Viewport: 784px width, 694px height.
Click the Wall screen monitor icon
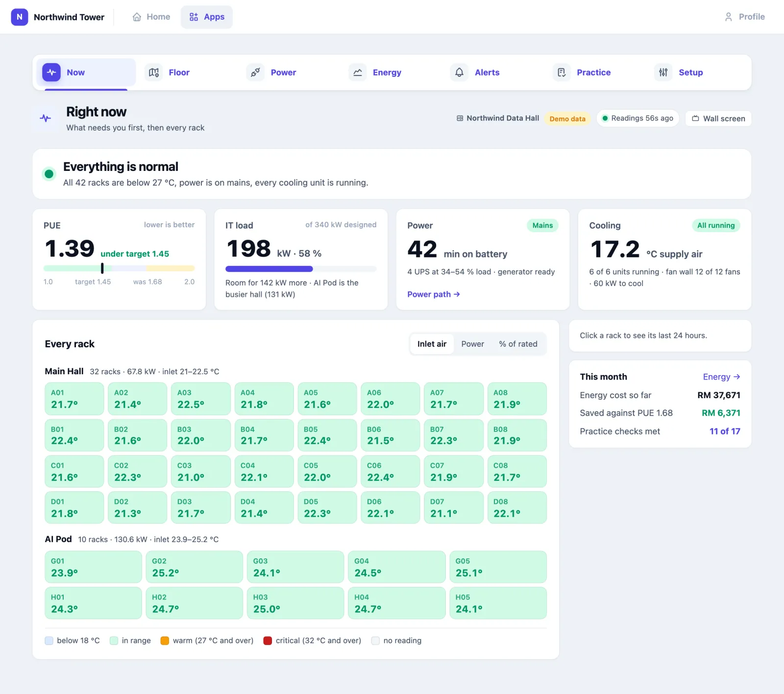(695, 119)
